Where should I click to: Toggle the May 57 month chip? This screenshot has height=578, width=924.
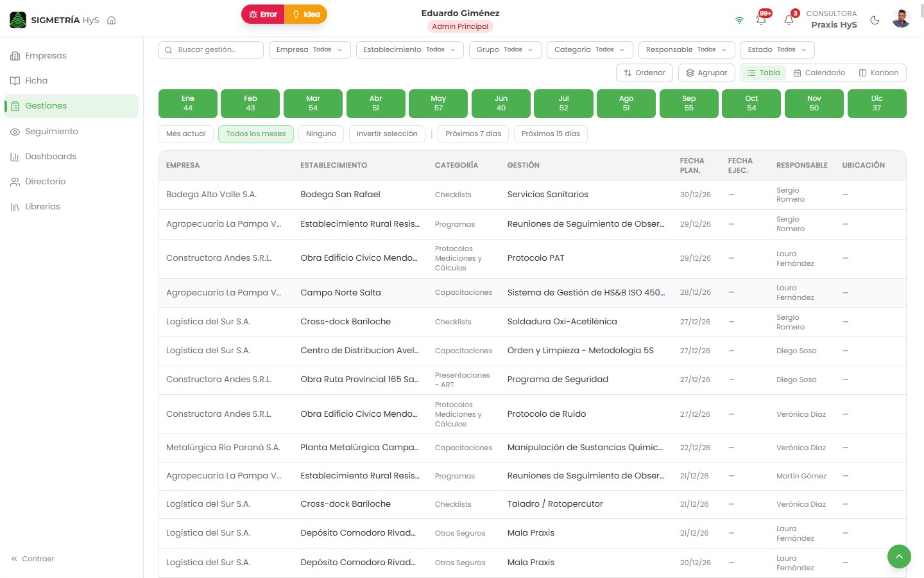click(x=438, y=103)
